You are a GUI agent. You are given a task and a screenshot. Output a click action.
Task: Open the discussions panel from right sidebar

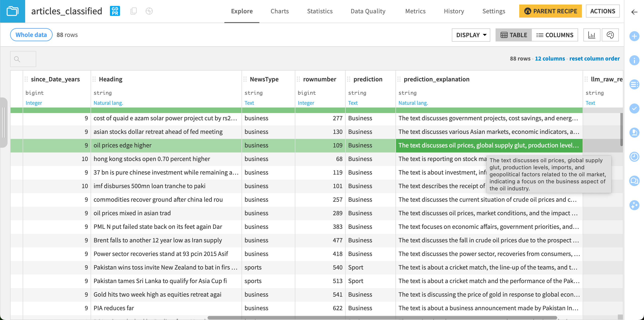tap(634, 181)
